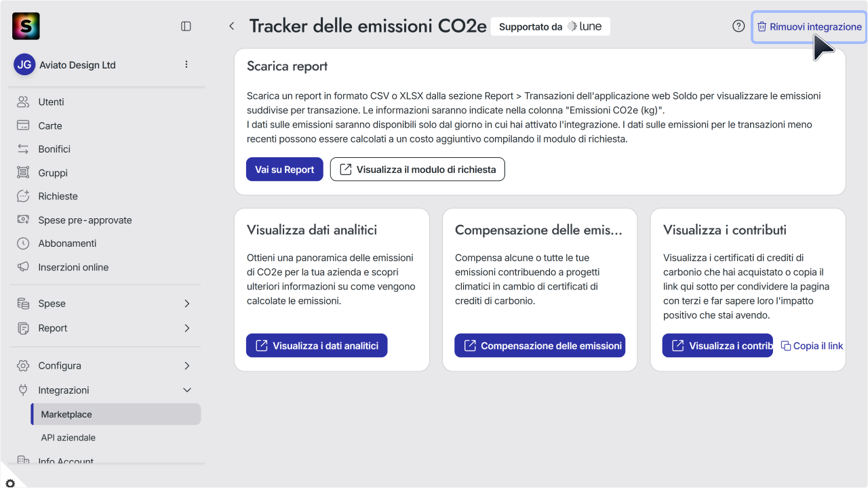This screenshot has height=488, width=868.
Task: Click the Integrazioni plug icon
Action: click(23, 390)
